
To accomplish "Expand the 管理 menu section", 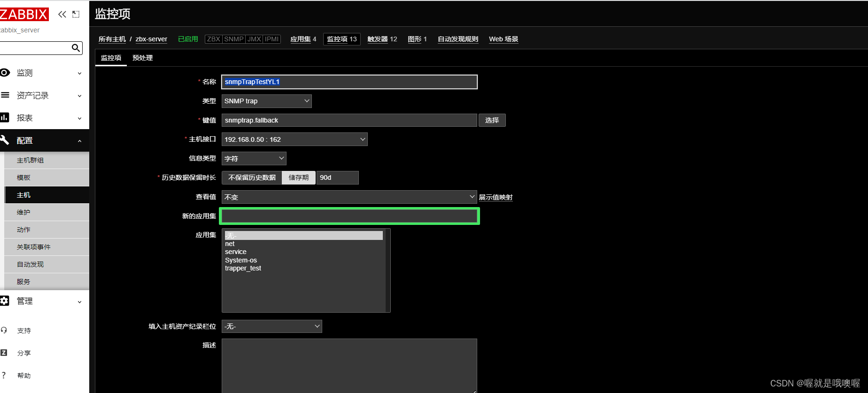I will coord(45,301).
